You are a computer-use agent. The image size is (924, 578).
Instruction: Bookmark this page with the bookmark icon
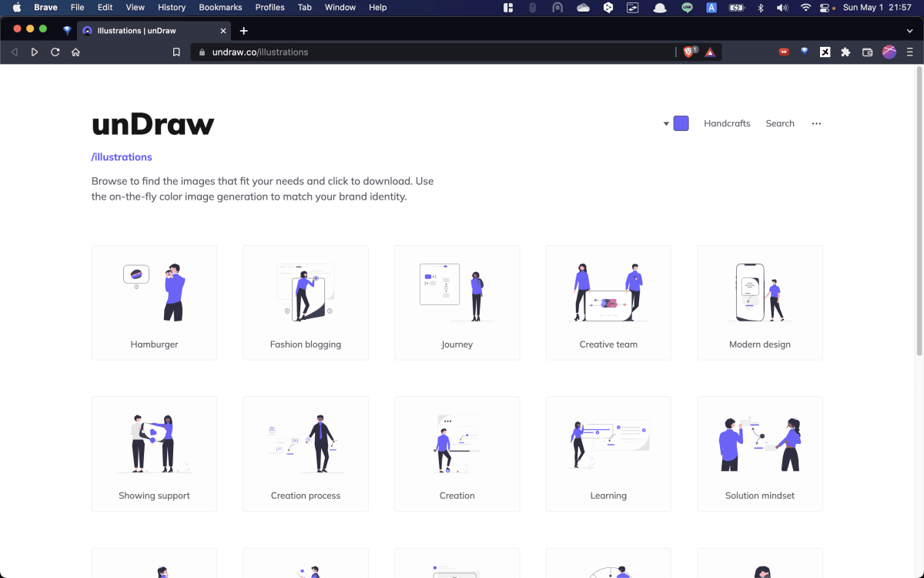[x=176, y=52]
